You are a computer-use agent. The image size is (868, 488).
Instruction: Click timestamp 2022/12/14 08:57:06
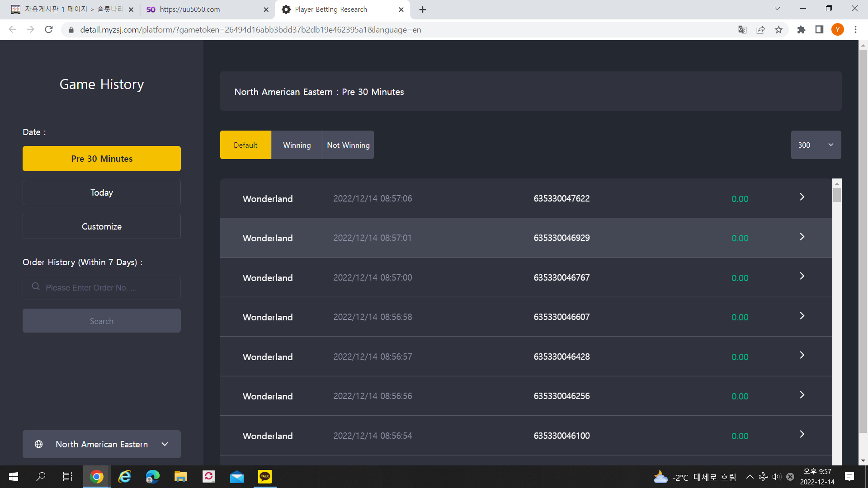[x=373, y=198]
